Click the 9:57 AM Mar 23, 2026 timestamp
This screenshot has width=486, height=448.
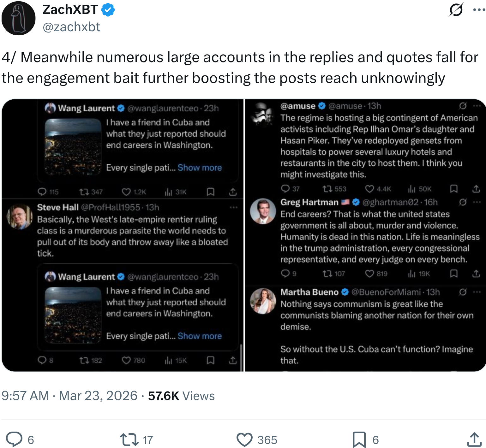69,396
